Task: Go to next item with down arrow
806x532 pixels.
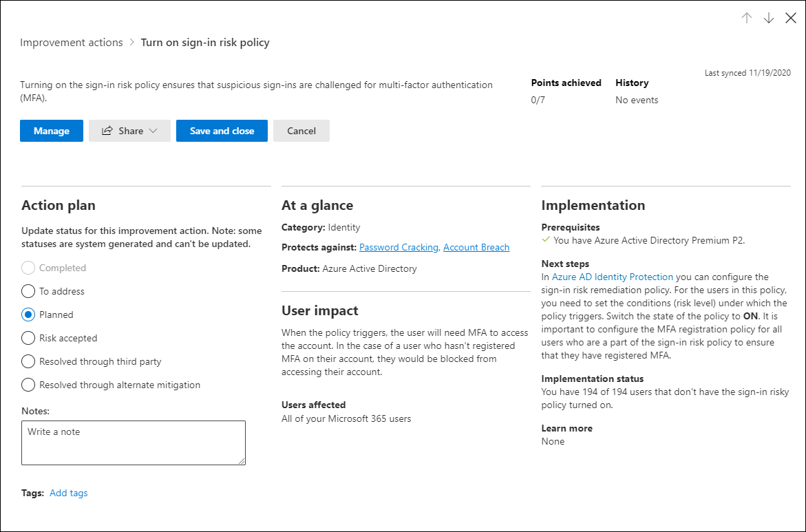Action: click(768, 18)
